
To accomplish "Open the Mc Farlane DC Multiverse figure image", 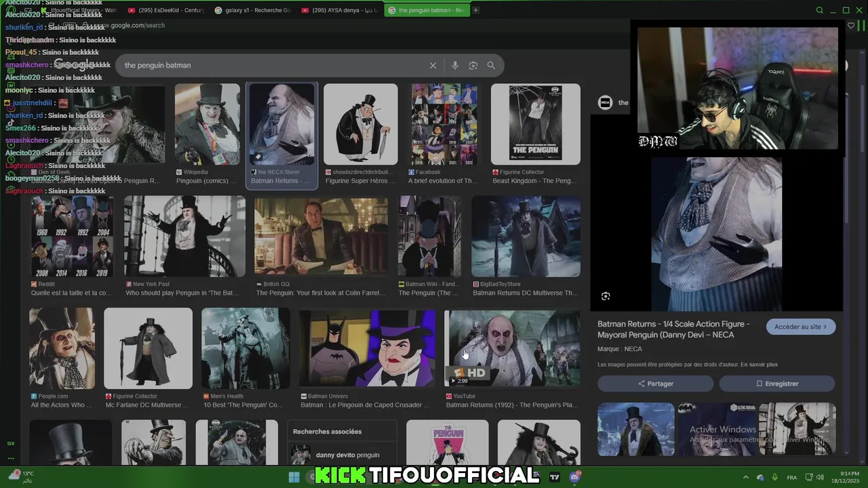I will (148, 348).
